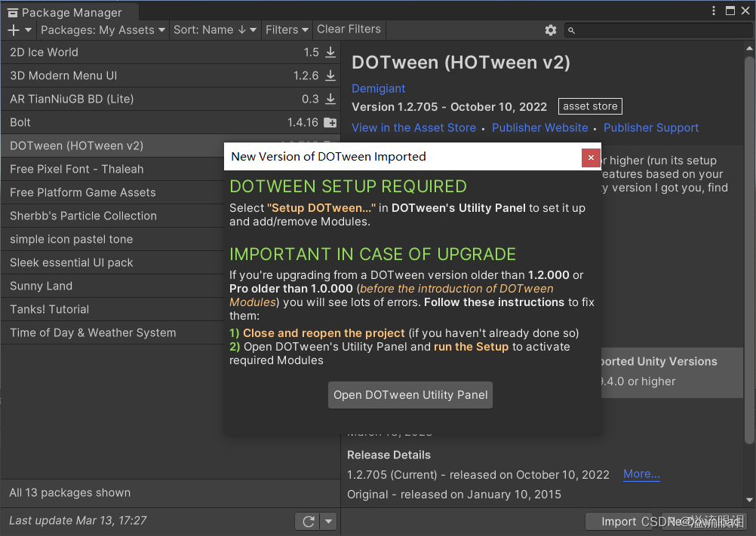Image resolution: width=756 pixels, height=536 pixels.
Task: Open the Packages: My Assets dropdown
Action: tap(103, 30)
